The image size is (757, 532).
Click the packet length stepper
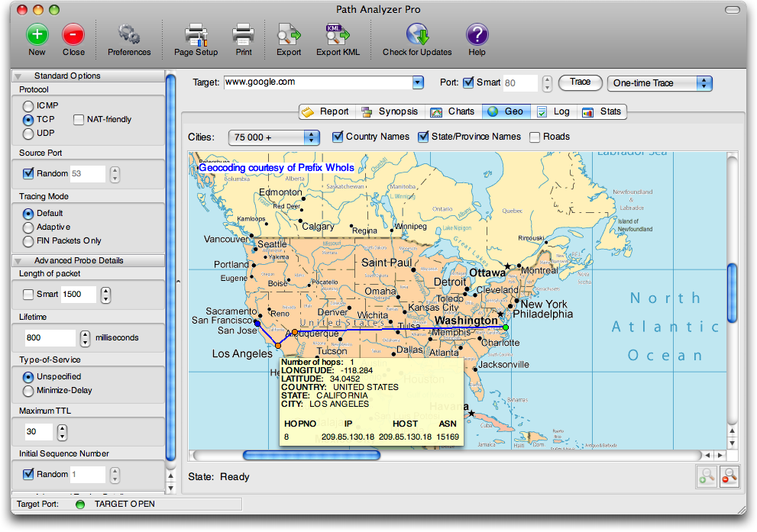(x=105, y=295)
